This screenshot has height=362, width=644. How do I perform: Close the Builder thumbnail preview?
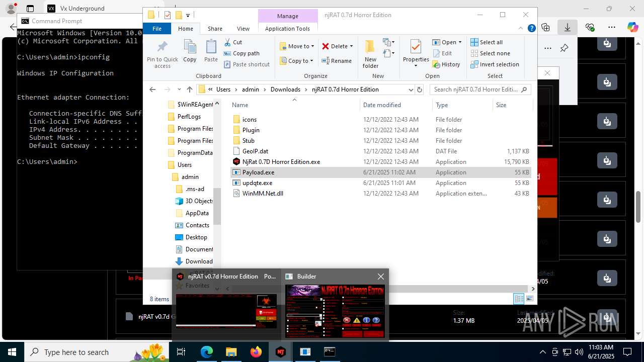point(381,277)
